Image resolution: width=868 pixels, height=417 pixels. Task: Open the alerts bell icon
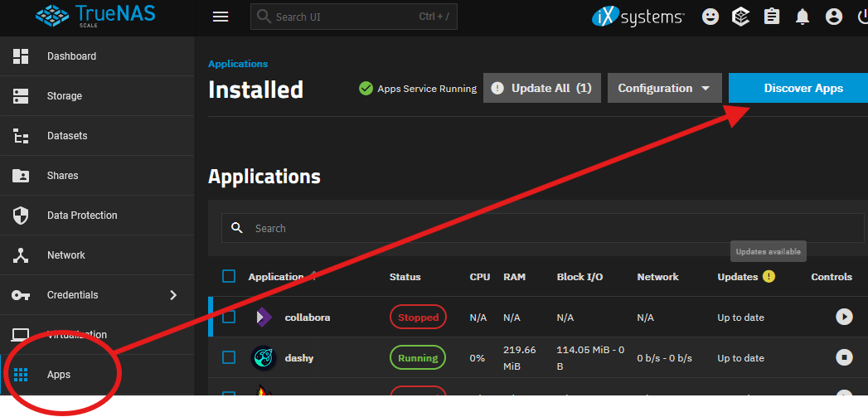[x=803, y=17]
